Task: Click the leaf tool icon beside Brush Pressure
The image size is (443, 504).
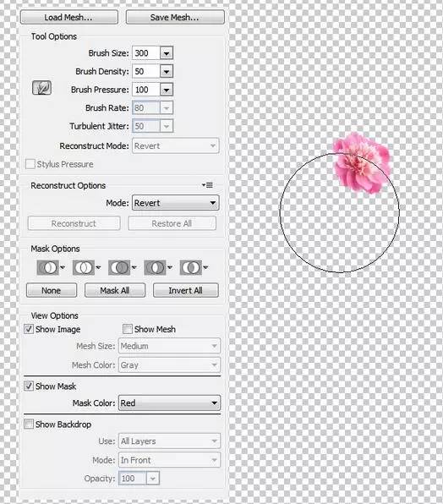Action: (x=41, y=88)
